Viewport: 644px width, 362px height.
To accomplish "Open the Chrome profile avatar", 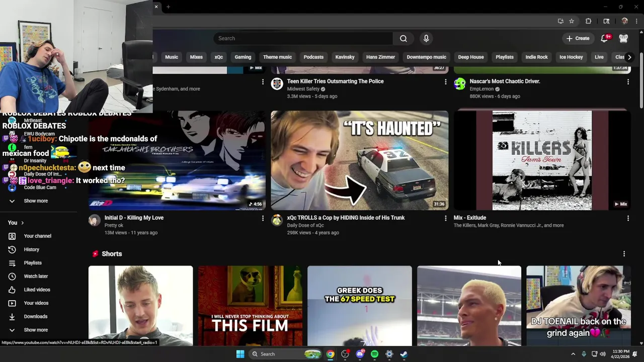I will click(x=624, y=21).
